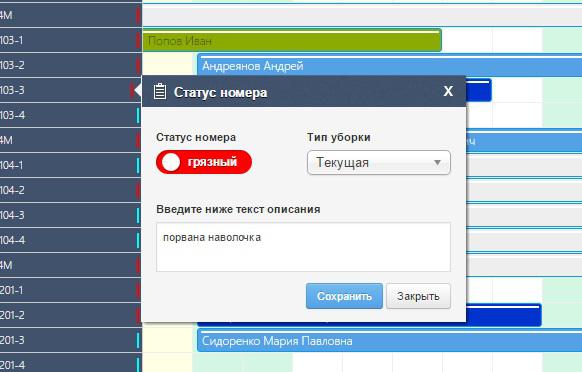Select room 104-2 in the room list
The height and width of the screenshot is (372, 582).
point(70,190)
